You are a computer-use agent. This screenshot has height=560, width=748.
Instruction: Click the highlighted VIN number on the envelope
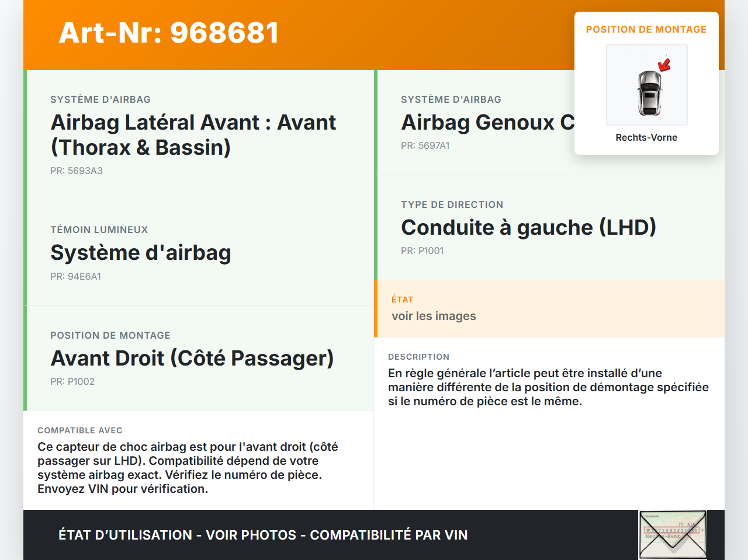click(x=672, y=530)
